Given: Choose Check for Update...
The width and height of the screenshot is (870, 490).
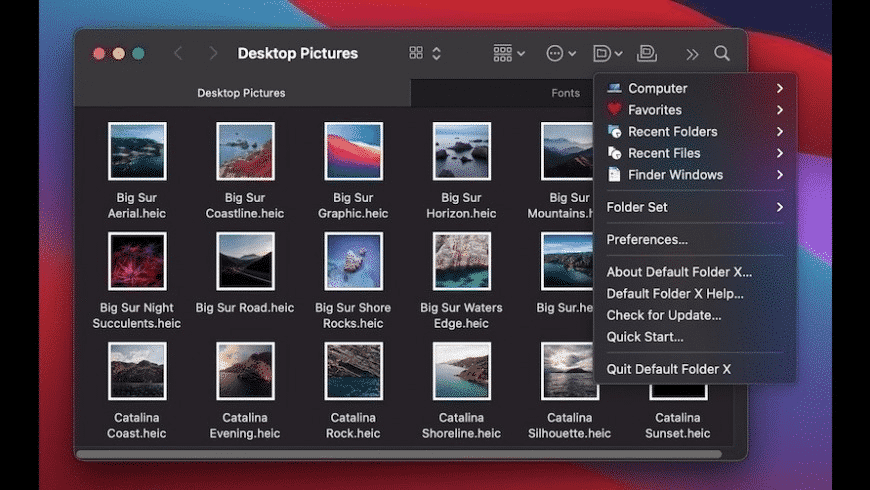Looking at the screenshot, I should (695, 315).
